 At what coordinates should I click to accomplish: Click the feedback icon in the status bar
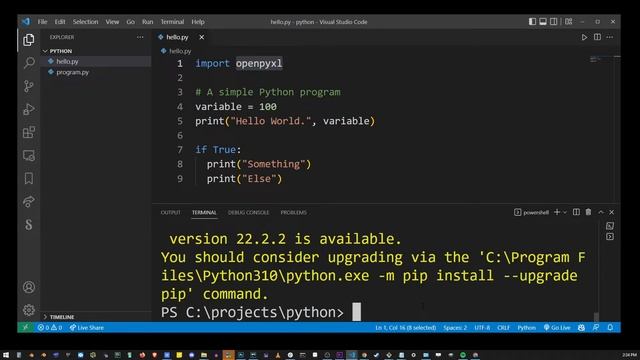(x=596, y=327)
